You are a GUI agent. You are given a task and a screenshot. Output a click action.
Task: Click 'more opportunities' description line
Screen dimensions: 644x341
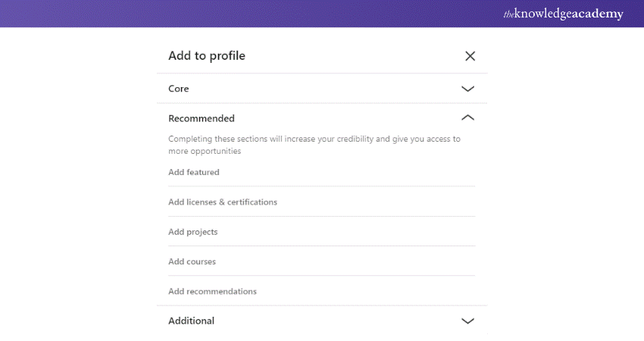point(205,151)
